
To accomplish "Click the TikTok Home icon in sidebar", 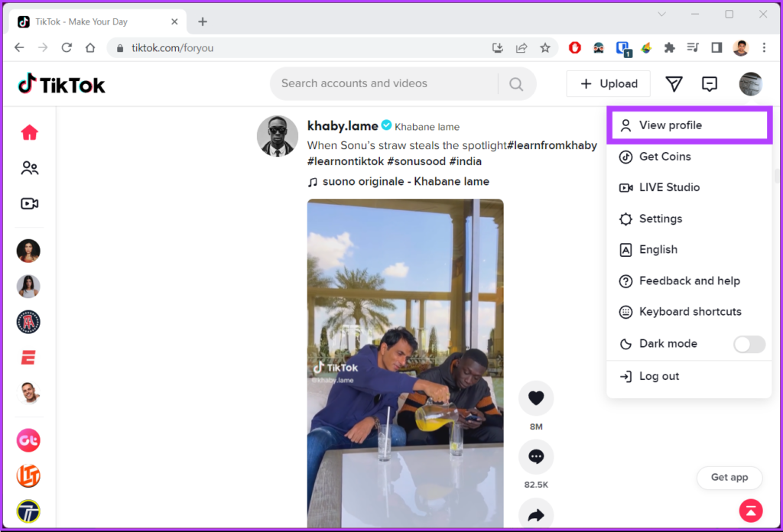I will pos(29,133).
